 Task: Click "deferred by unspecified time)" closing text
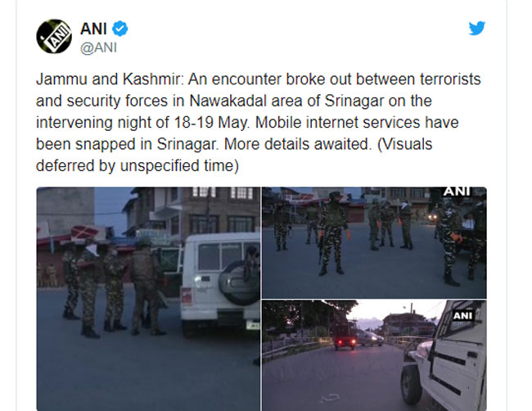tap(138, 166)
